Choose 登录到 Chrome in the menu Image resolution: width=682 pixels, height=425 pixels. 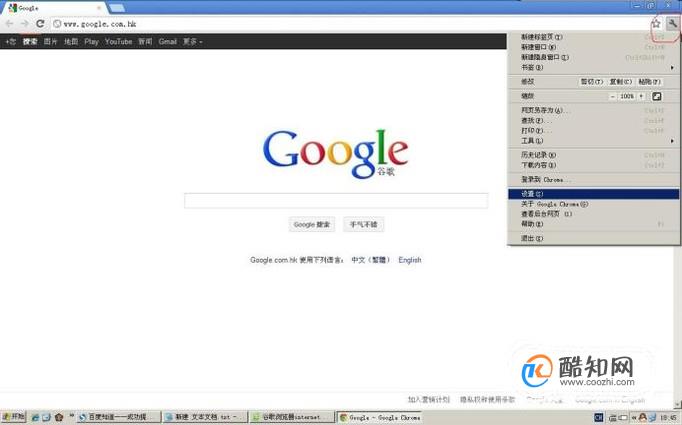tap(594, 179)
